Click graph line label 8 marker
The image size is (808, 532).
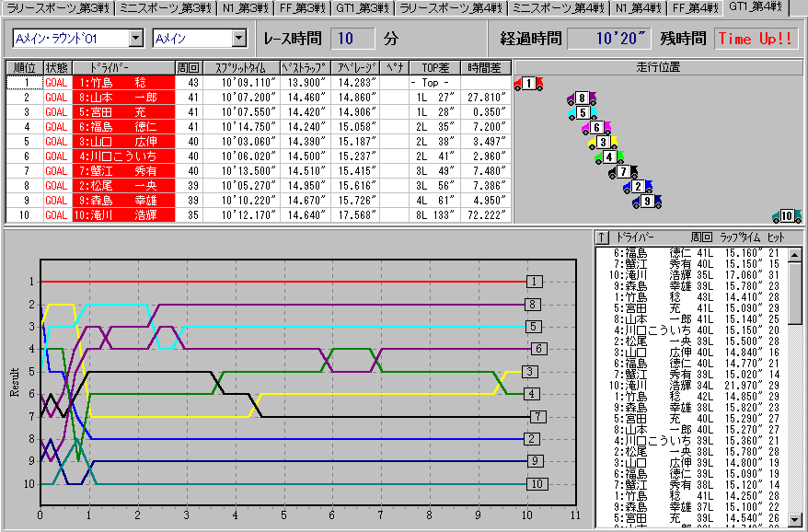(x=534, y=304)
